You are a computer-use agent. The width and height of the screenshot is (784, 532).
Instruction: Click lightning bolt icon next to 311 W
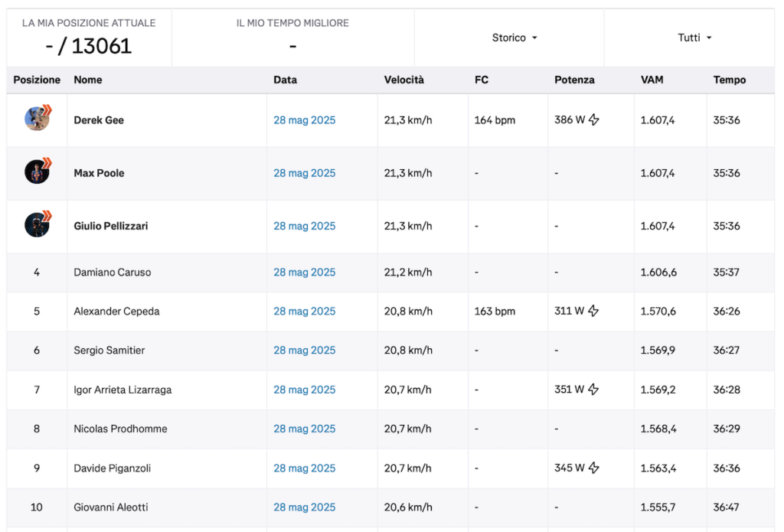[593, 312]
